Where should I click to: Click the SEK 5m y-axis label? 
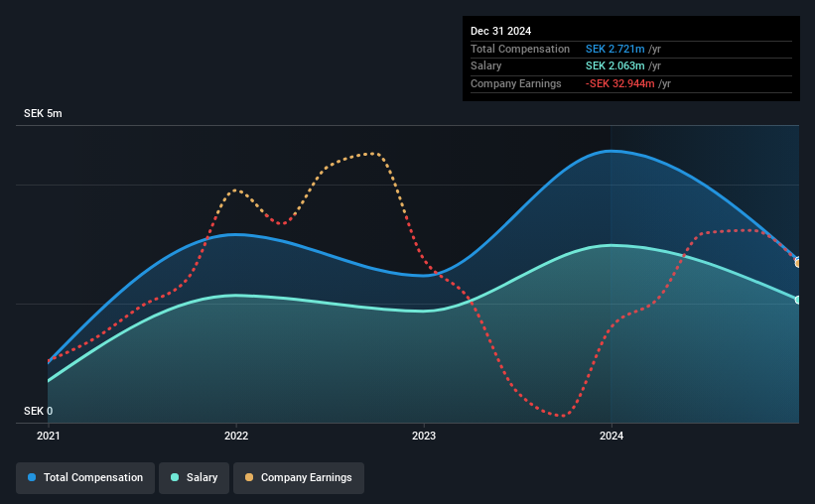coord(43,113)
